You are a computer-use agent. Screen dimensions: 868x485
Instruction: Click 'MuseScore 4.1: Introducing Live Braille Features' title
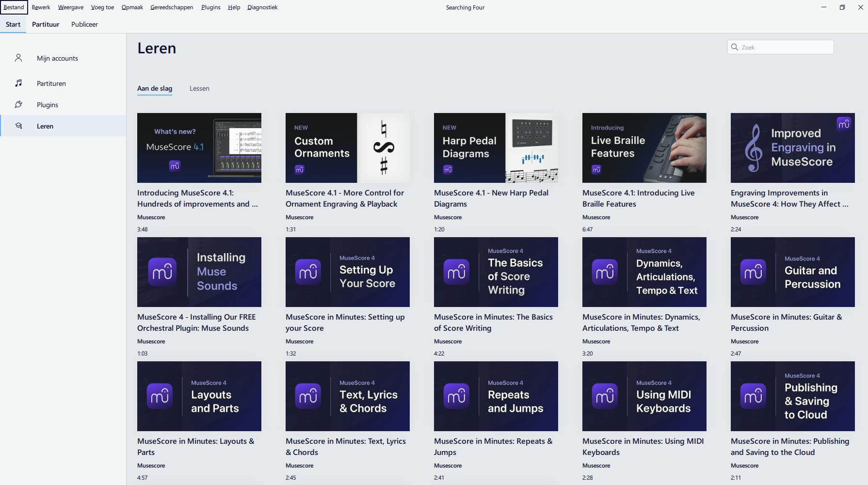pyautogui.click(x=638, y=198)
